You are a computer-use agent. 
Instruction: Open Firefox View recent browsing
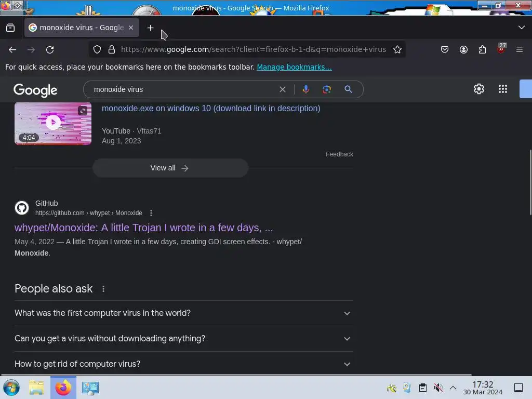click(10, 28)
